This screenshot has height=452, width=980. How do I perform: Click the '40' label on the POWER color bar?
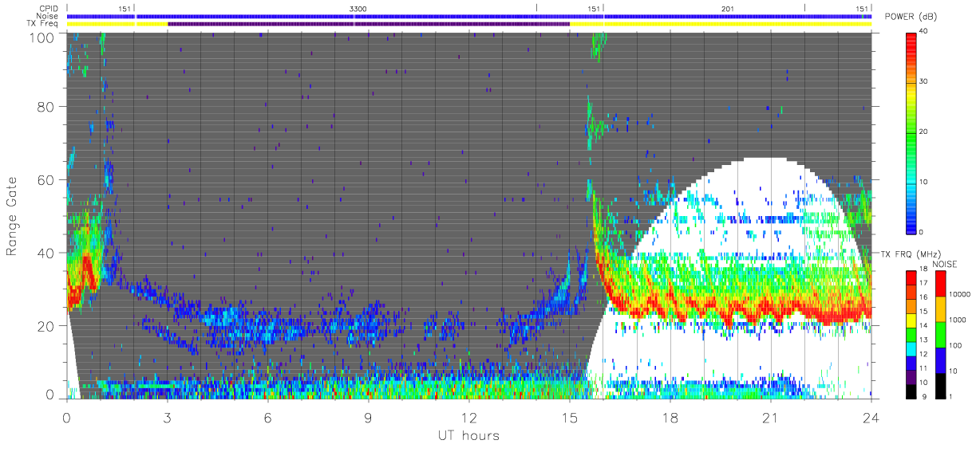pyautogui.click(x=923, y=30)
